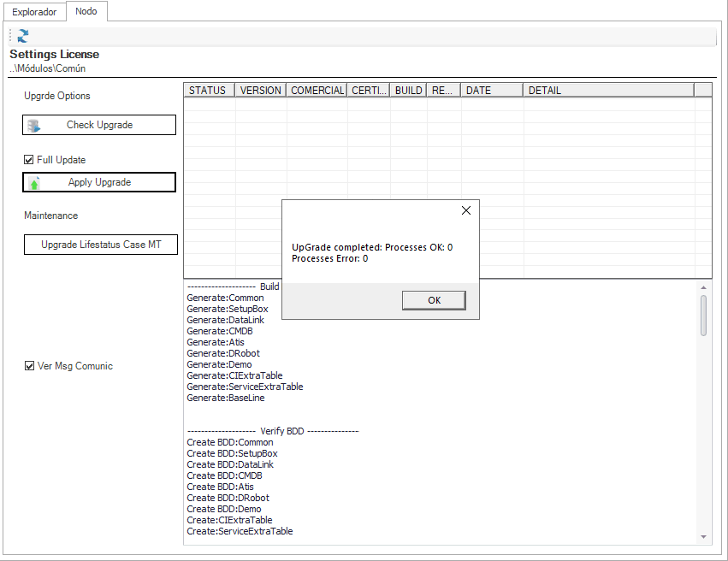The height and width of the screenshot is (561, 728).
Task: Click the Apply Upgrade button
Action: (x=99, y=182)
